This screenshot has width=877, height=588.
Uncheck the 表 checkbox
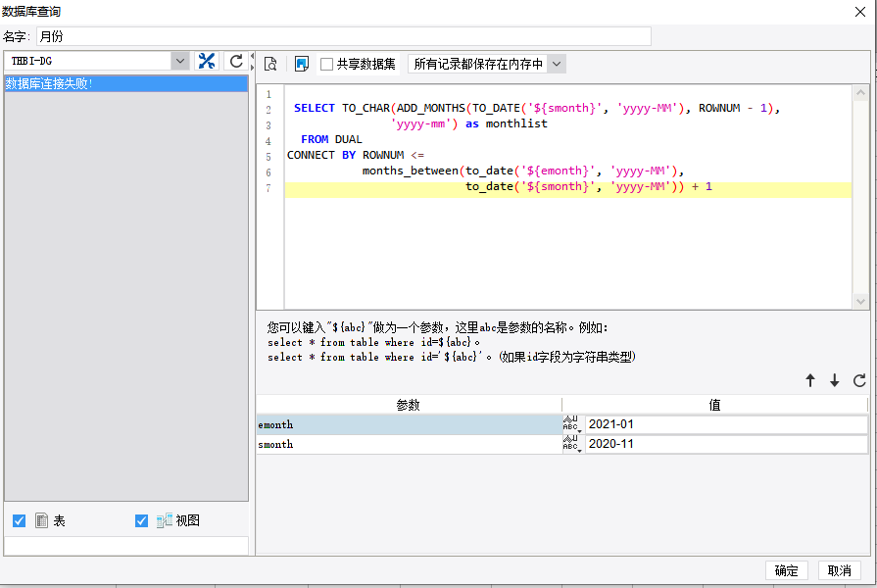click(19, 520)
